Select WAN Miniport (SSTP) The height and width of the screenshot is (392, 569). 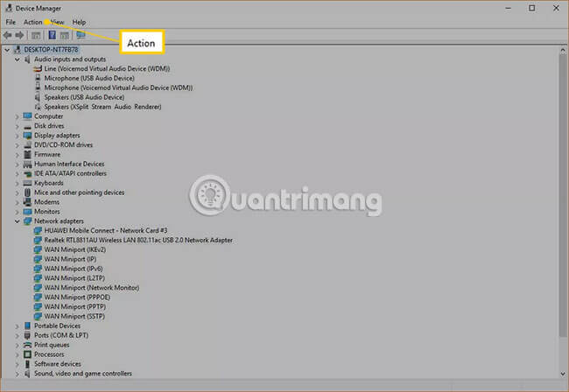point(74,316)
